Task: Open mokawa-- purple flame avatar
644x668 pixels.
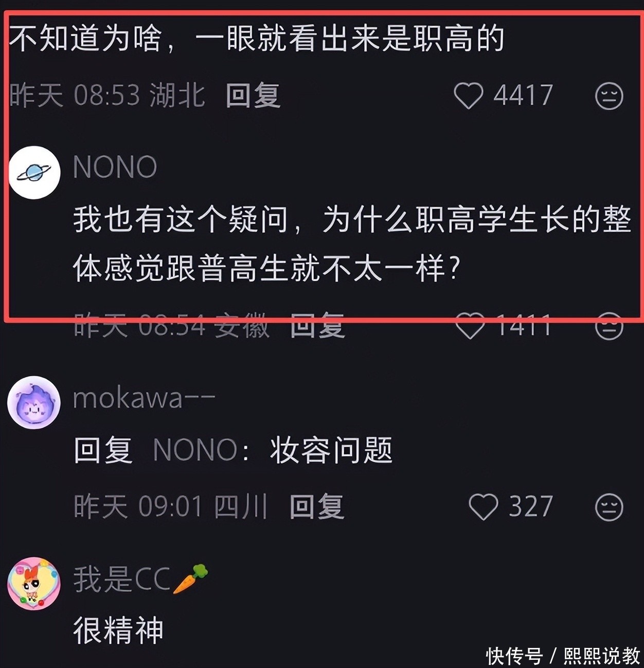Action: coord(34,402)
